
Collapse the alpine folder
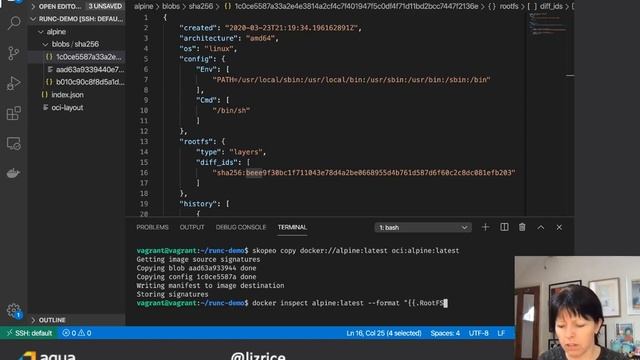56,31
